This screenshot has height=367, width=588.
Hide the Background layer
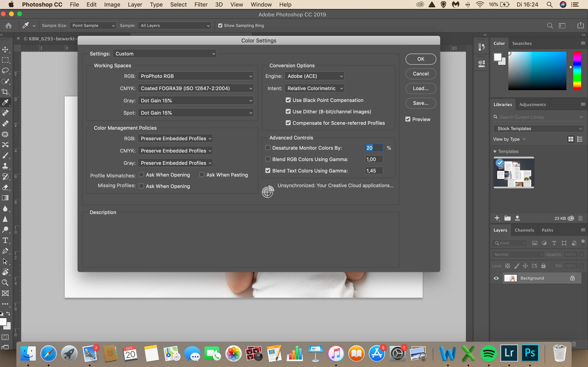(x=496, y=278)
